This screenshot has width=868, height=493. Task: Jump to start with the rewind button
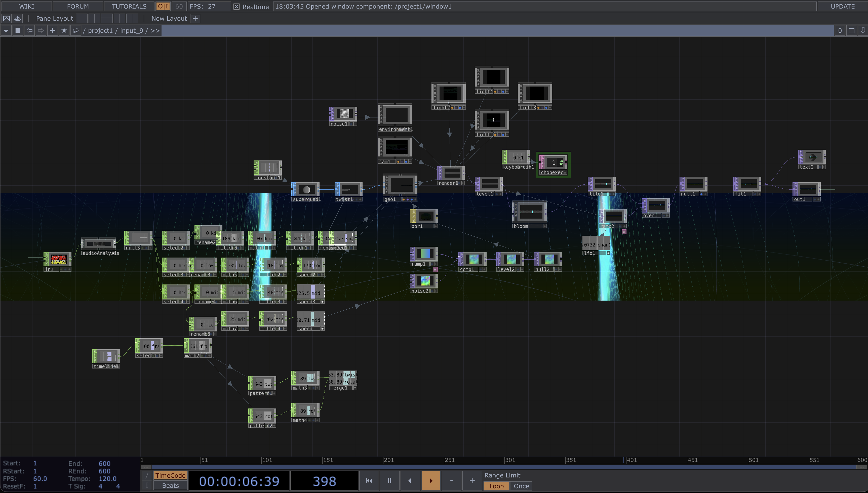coord(369,480)
